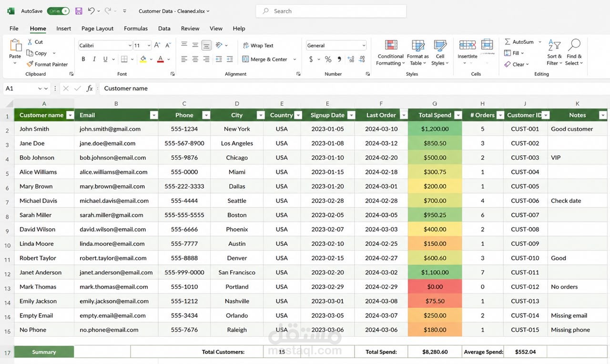The height and width of the screenshot is (364, 610).
Task: Select the Format Painter tool
Action: coord(47,64)
